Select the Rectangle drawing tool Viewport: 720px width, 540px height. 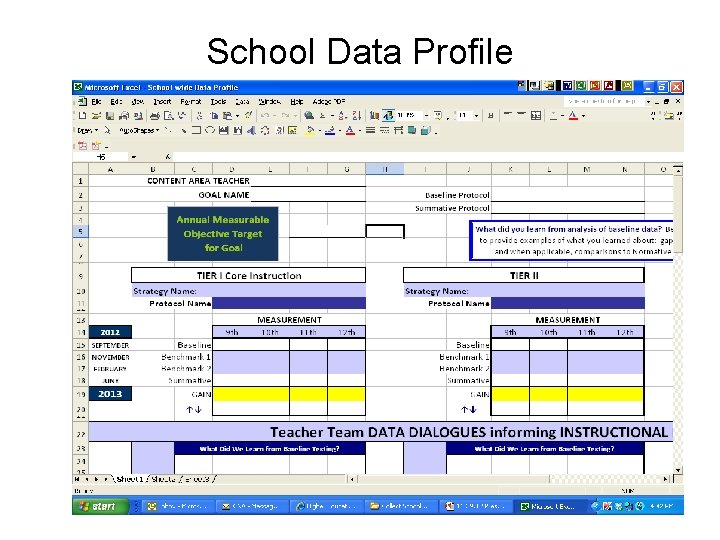[196, 131]
